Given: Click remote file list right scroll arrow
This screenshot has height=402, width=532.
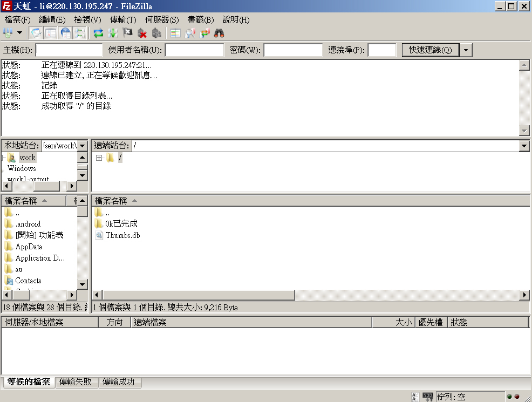Looking at the screenshot, I should click(x=524, y=295).
